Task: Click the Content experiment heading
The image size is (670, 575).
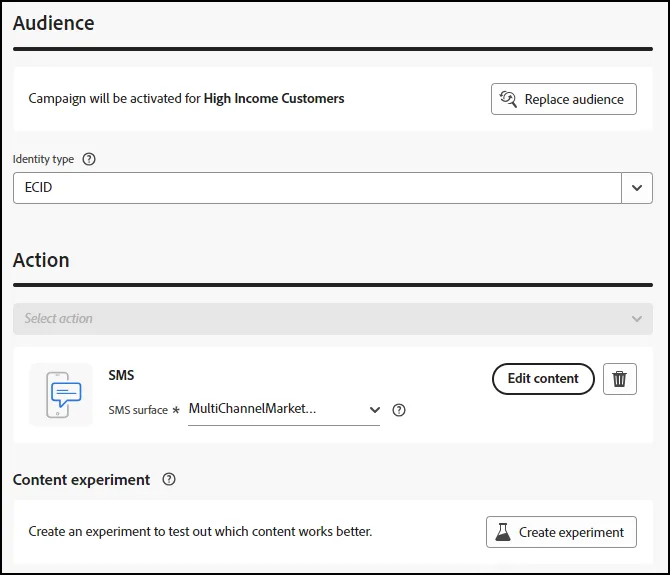Action: 81,480
